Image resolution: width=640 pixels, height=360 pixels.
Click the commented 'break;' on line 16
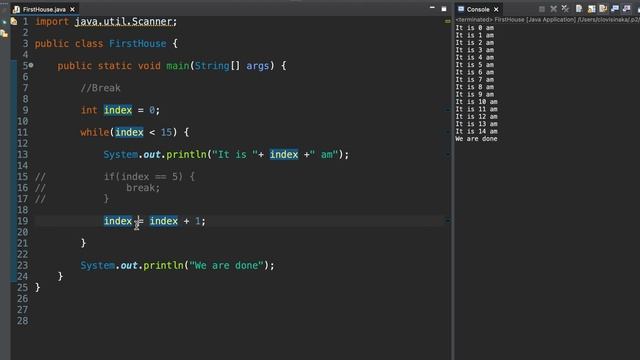pyautogui.click(x=143, y=188)
